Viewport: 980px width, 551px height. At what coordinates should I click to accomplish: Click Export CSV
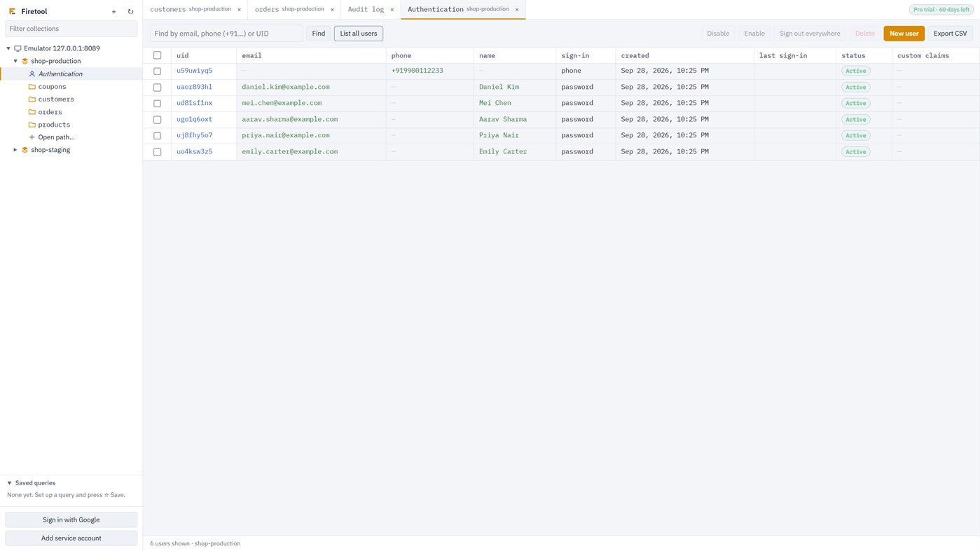coord(950,34)
